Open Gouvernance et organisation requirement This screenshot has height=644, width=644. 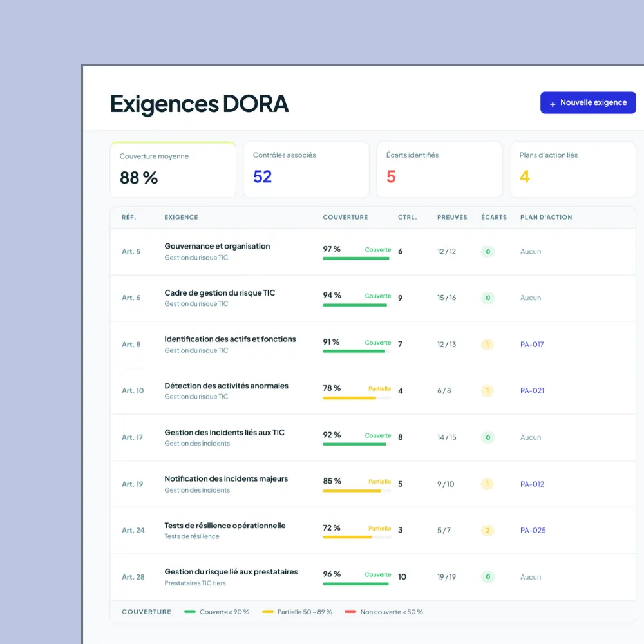pos(217,246)
